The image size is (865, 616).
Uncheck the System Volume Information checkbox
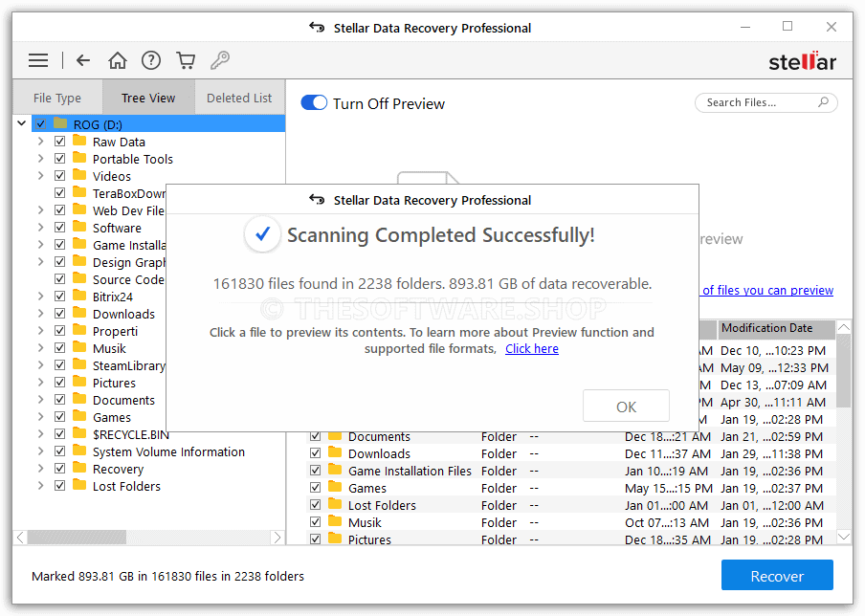60,451
